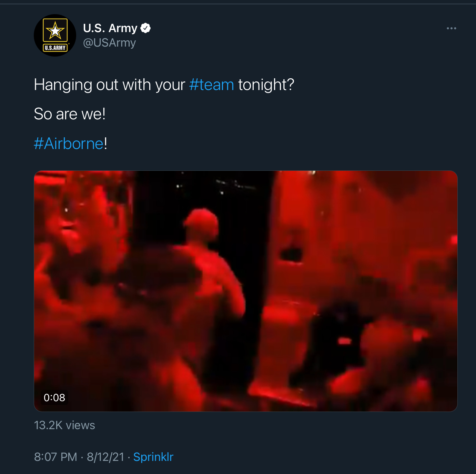Click the U.S.ARMY label inside avatar
Viewport: 476px width, 474px height.
55,48
